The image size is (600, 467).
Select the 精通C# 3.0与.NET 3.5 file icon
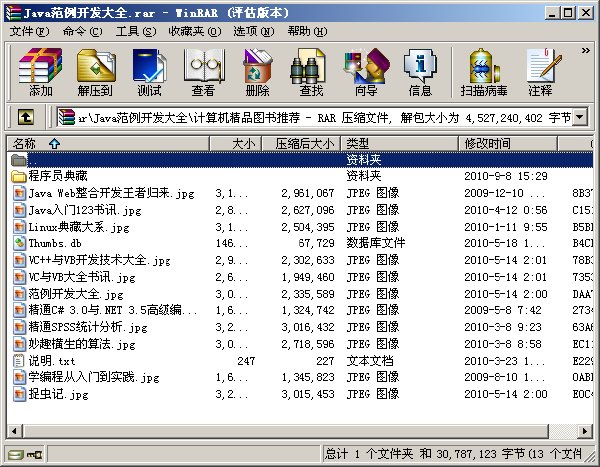(19, 310)
